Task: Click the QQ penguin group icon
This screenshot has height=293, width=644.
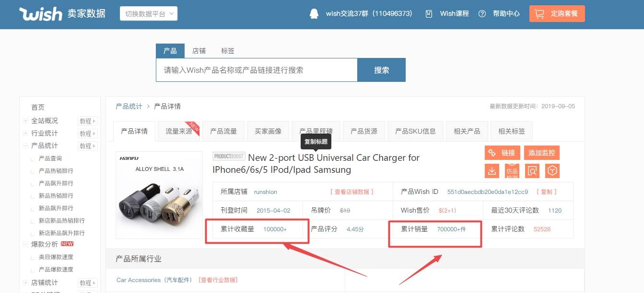Action: [314, 13]
